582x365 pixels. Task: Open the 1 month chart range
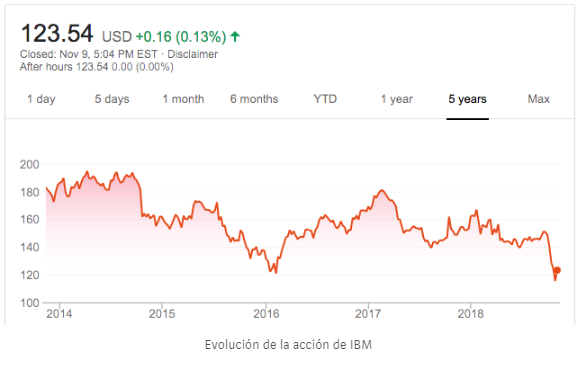(x=183, y=99)
